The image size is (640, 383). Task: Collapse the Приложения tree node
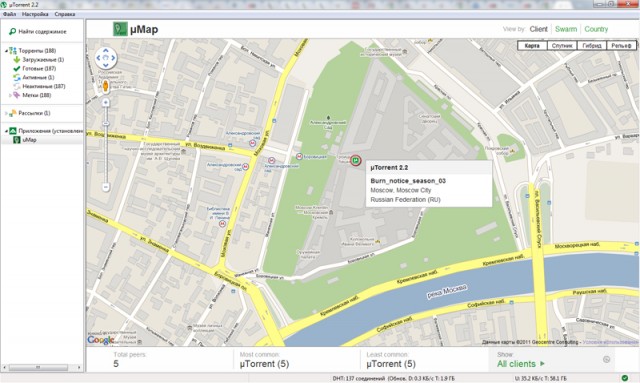click(x=6, y=131)
